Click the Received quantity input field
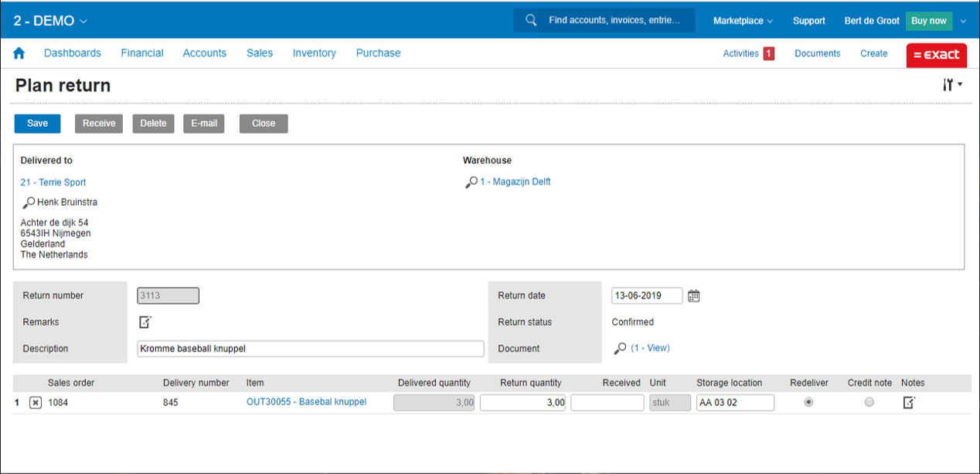The height and width of the screenshot is (474, 980). (x=607, y=402)
